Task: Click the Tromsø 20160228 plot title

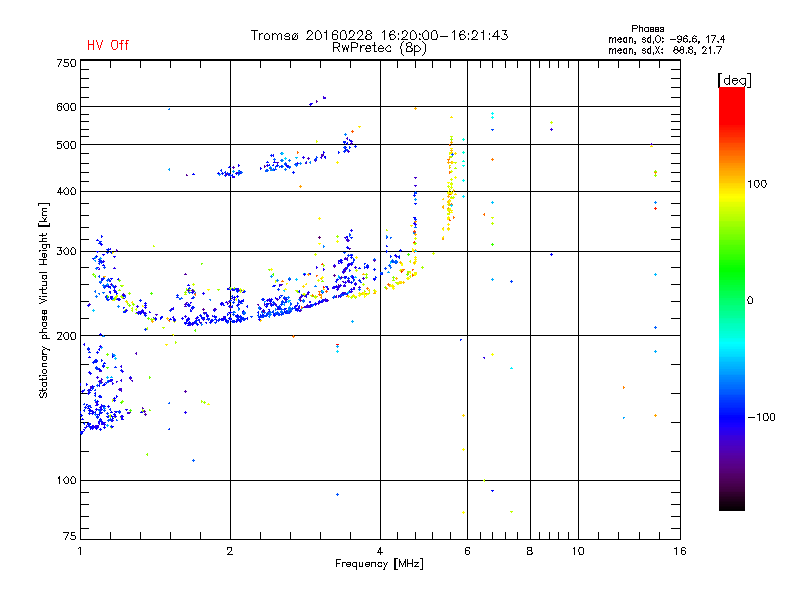Action: tap(379, 35)
